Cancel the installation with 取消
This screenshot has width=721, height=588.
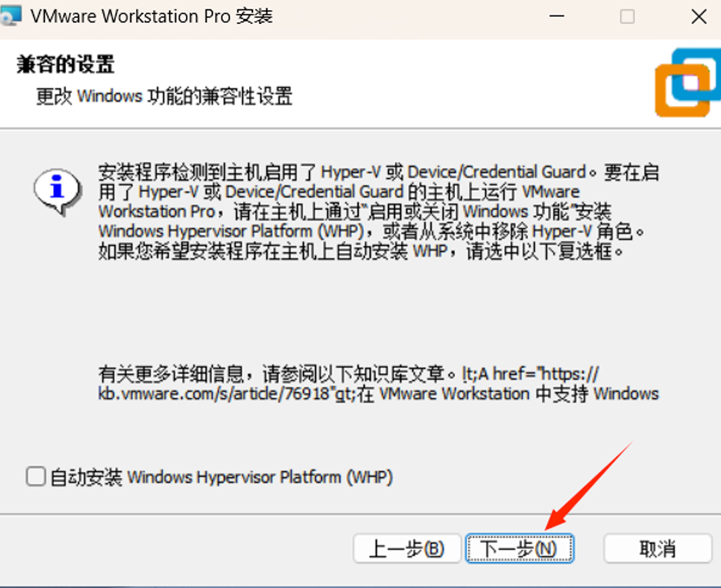pos(657,549)
